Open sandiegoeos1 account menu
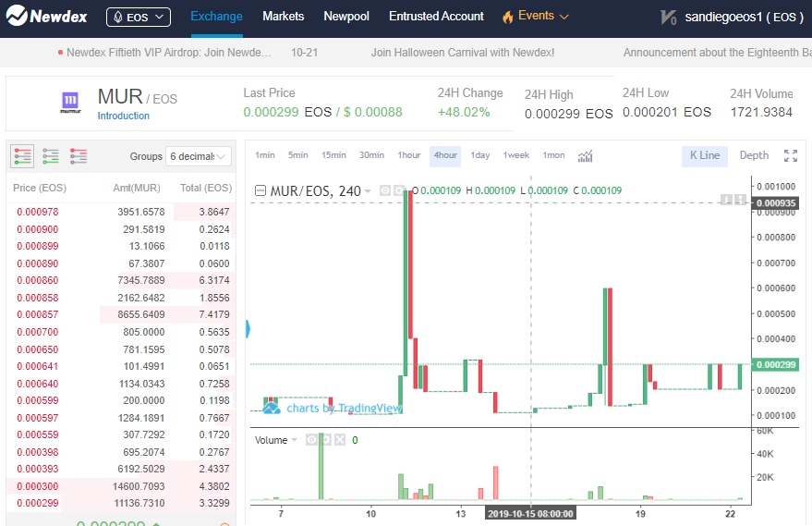Image resolution: width=812 pixels, height=526 pixels. [x=745, y=17]
